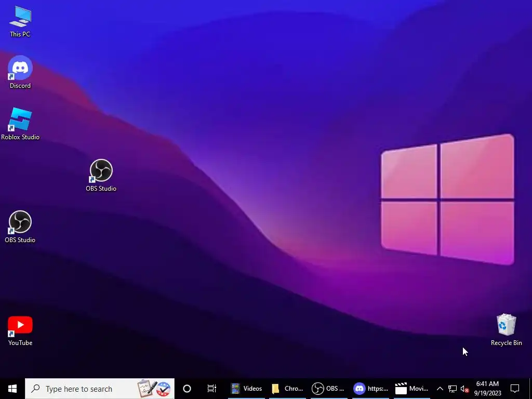Switch to the Videos taskbar window
The height and width of the screenshot is (399, 532).
[x=247, y=389]
